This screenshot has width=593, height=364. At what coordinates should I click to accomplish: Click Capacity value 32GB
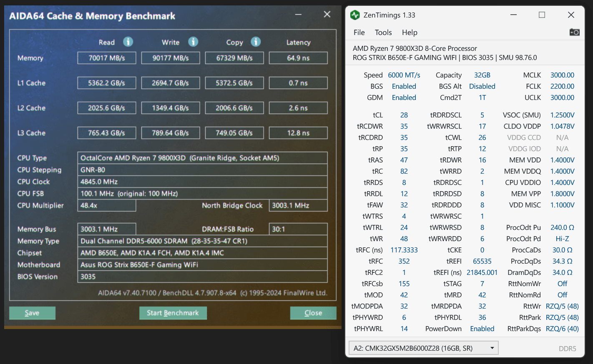click(x=482, y=75)
